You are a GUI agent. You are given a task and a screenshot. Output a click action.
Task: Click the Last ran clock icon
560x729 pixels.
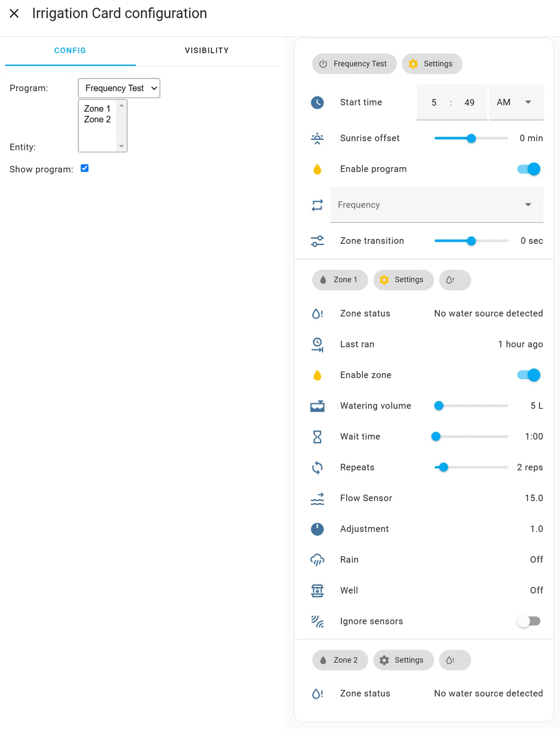317,345
